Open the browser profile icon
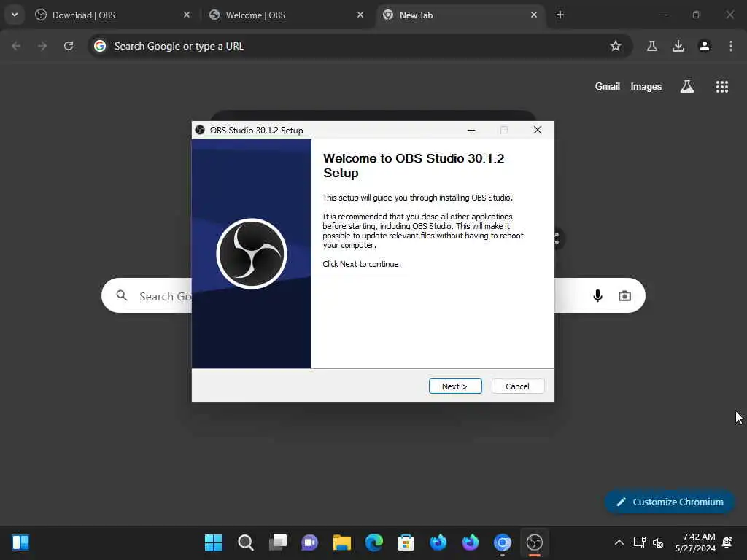 705,46
